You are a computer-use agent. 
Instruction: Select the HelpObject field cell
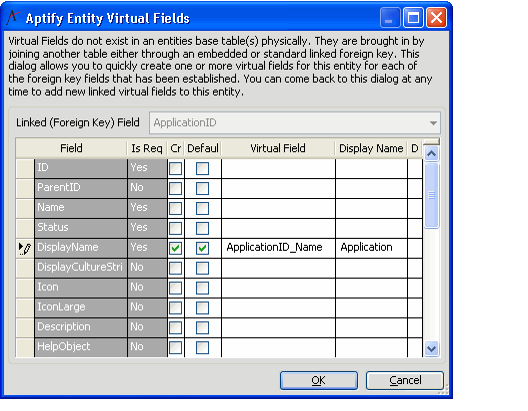tap(80, 347)
